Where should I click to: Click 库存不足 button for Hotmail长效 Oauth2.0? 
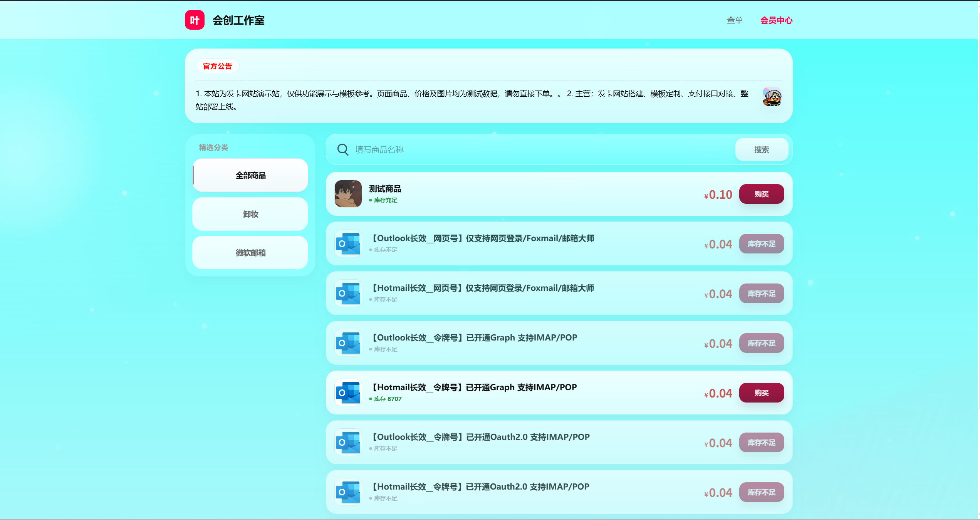762,492
